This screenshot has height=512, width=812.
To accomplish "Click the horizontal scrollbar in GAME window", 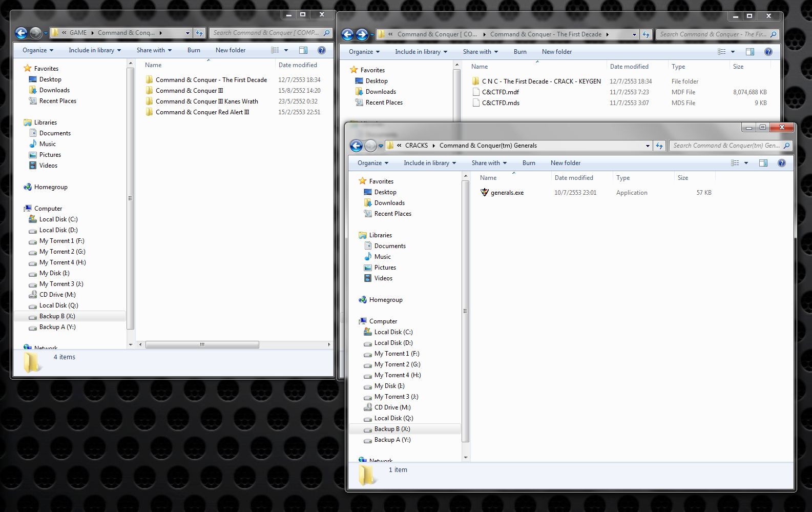I will (202, 345).
